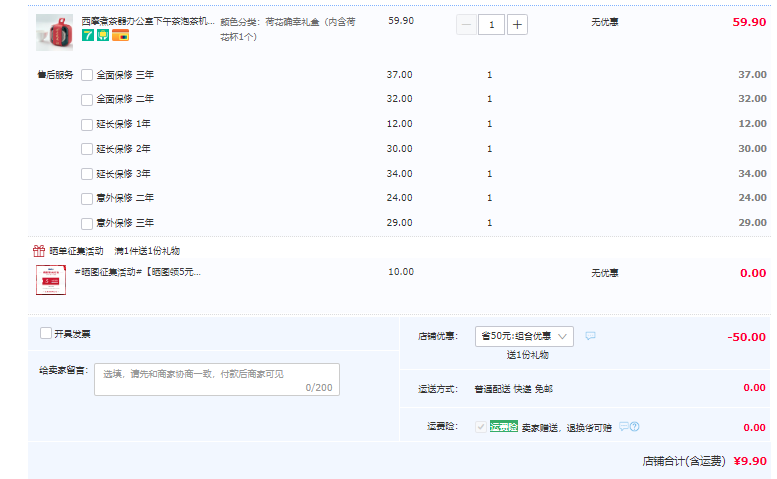
Task: Click the 送1份礼物 note under the dropdown
Action: click(528, 355)
